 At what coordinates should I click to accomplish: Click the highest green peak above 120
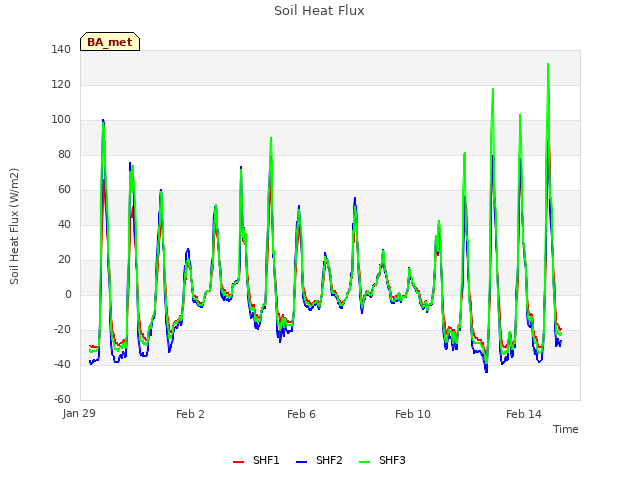(x=548, y=64)
